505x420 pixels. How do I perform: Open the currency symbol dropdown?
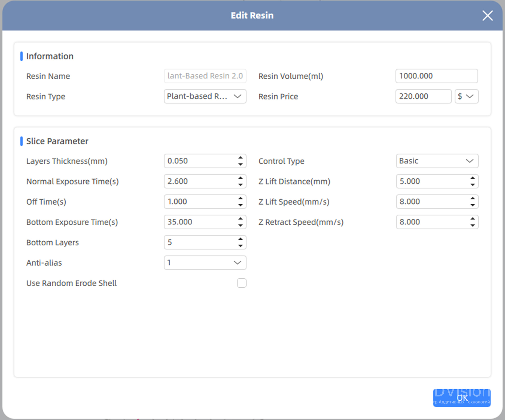[466, 96]
